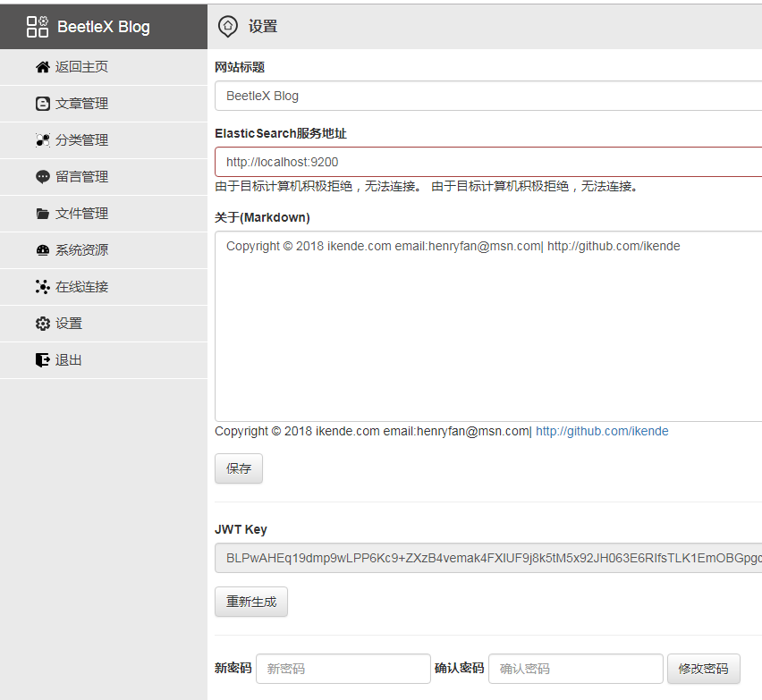
Task: Click the 文件管理 folder icon
Action: (x=42, y=214)
